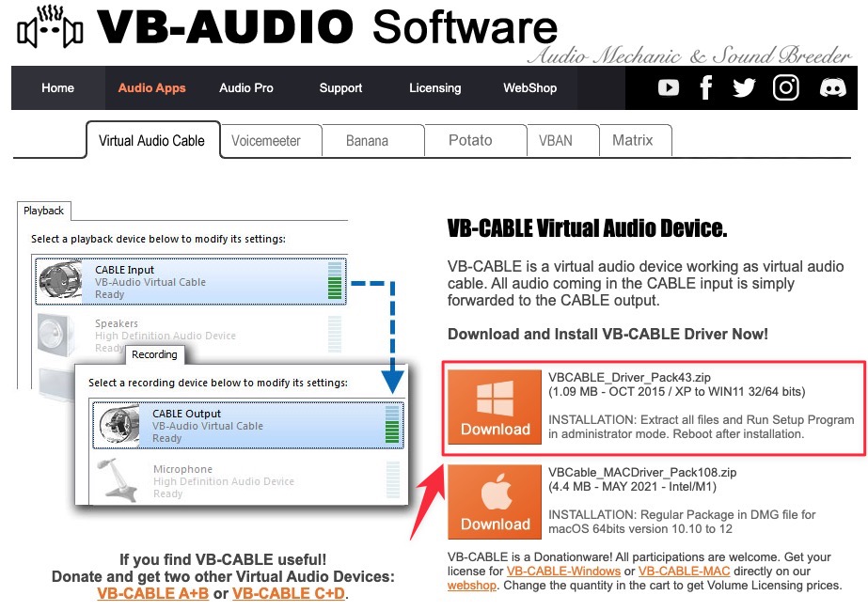Download the Windows VB-CABLE driver

495,407
